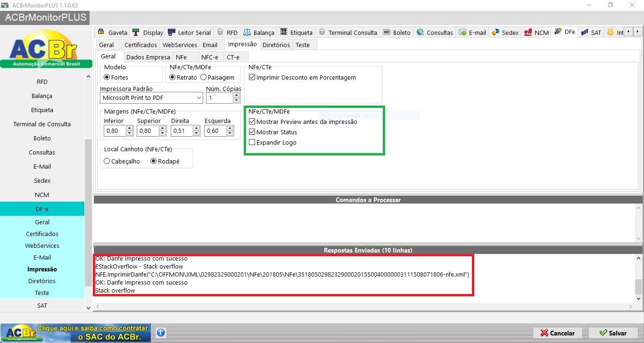Click the Sedex tab icon
644x343 pixels.
pos(495,32)
